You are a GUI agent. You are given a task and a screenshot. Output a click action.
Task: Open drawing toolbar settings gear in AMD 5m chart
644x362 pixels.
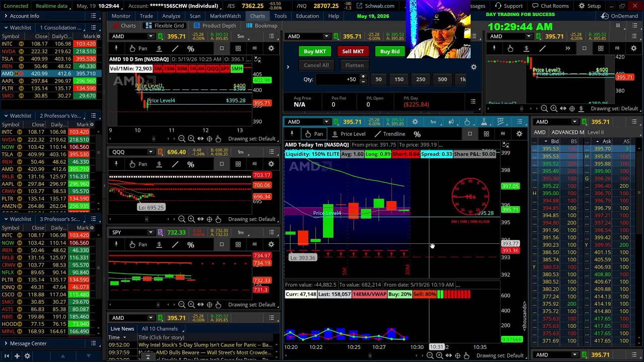pyautogui.click(x=271, y=48)
